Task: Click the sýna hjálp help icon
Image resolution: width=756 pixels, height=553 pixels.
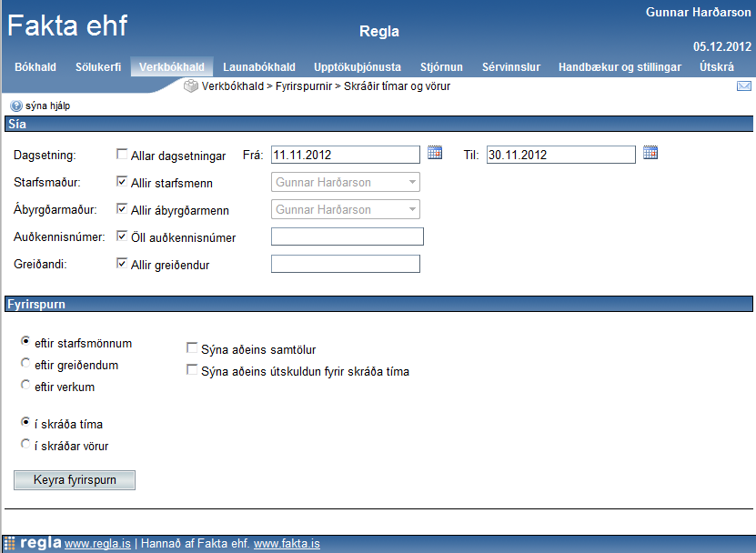Action: click(x=16, y=106)
